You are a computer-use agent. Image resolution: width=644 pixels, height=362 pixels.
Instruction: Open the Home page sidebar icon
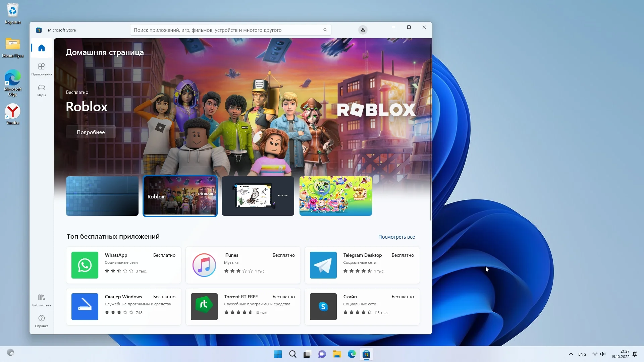click(42, 48)
